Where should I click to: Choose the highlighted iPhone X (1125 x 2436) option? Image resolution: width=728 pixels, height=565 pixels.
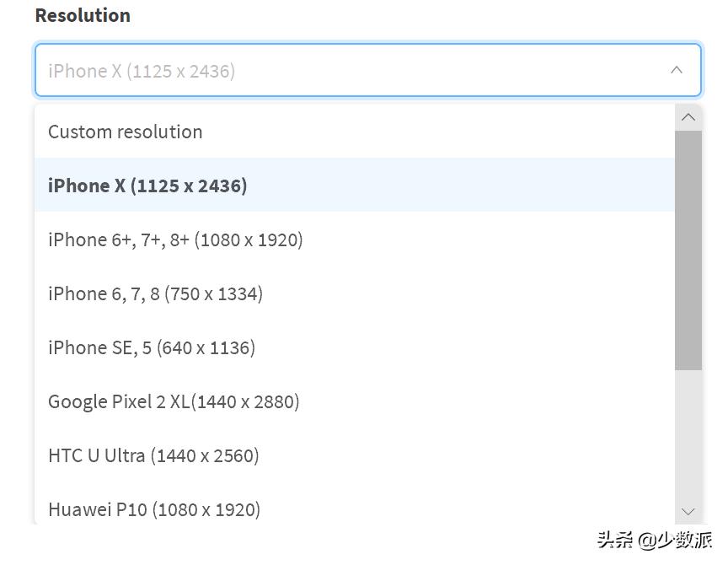tap(147, 186)
